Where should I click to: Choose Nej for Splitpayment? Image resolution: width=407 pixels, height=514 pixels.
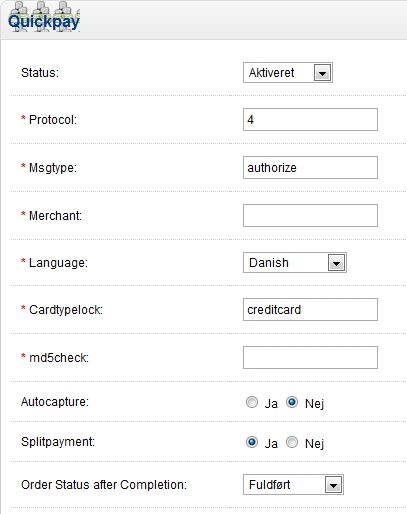(x=292, y=442)
